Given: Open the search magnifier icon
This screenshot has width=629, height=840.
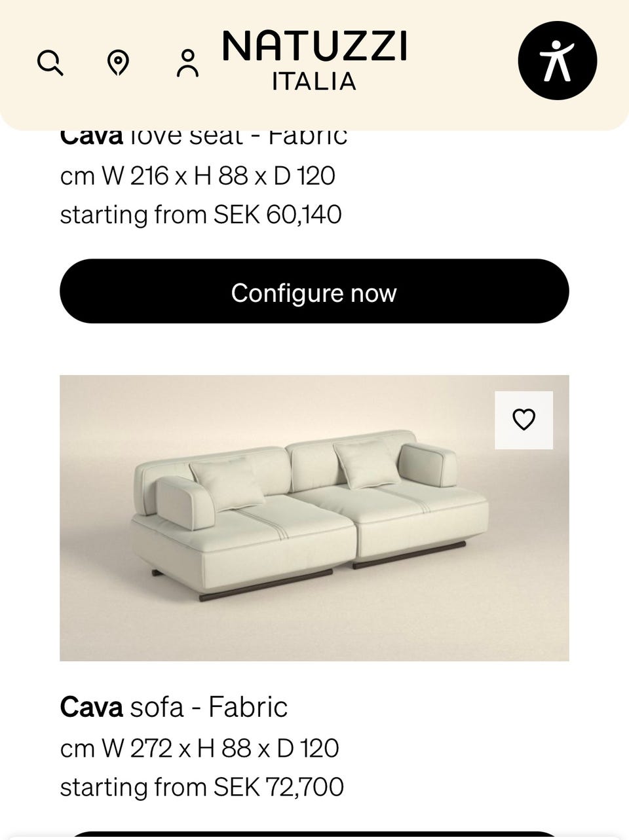Looking at the screenshot, I should [50, 64].
